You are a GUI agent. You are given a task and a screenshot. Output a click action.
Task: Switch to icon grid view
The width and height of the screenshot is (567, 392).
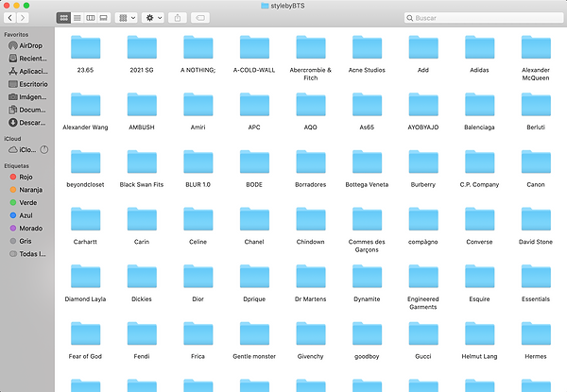tap(63, 18)
